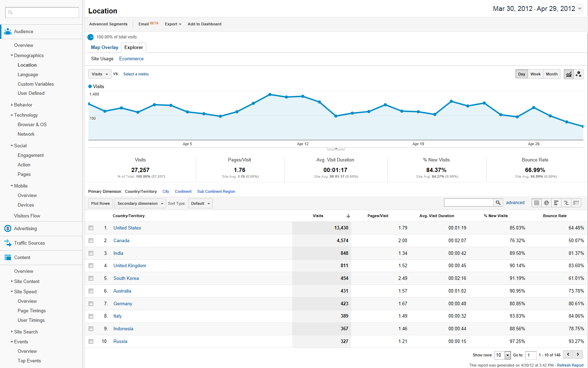Go to previous page of rows
588x368 pixels.
point(568,355)
